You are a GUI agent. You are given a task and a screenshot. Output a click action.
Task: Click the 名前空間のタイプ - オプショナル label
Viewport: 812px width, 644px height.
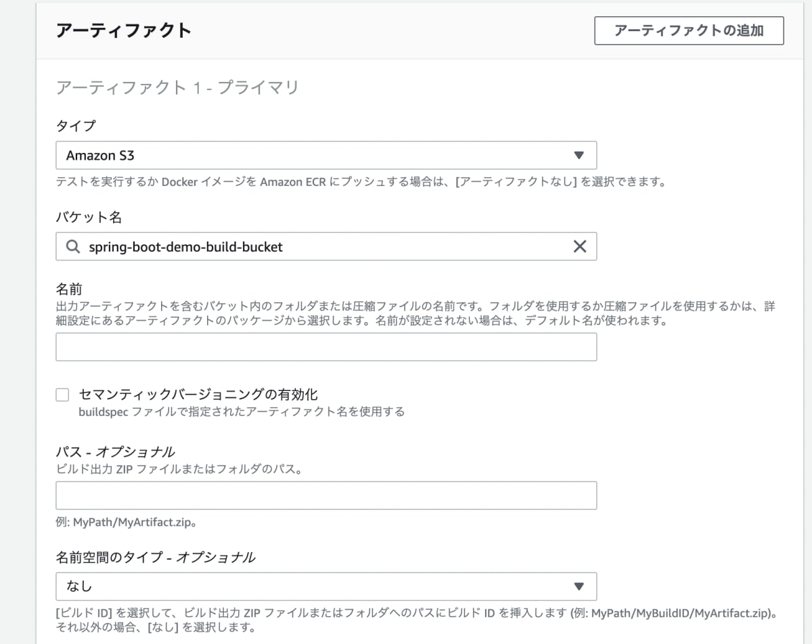156,557
